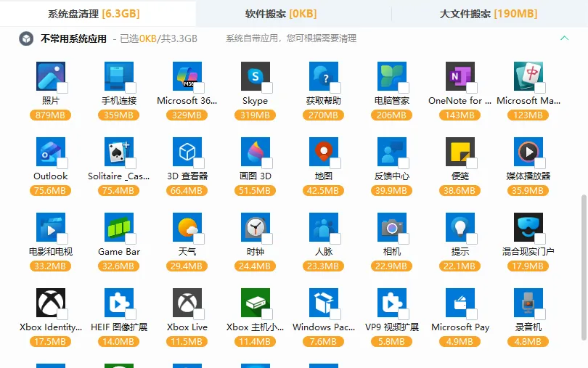Check the 电脑管家 selection box
This screenshot has height=368, width=588.
(x=404, y=88)
